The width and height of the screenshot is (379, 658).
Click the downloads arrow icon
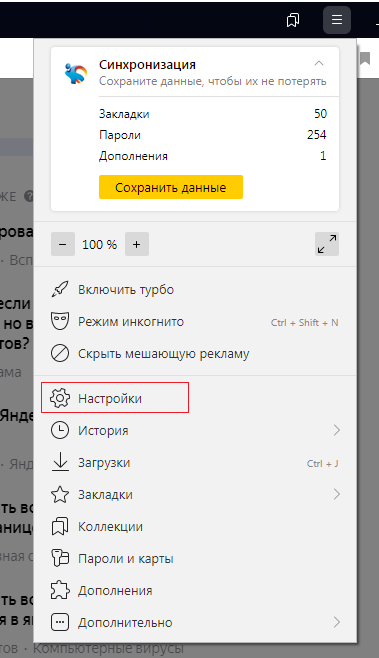[x=60, y=462]
